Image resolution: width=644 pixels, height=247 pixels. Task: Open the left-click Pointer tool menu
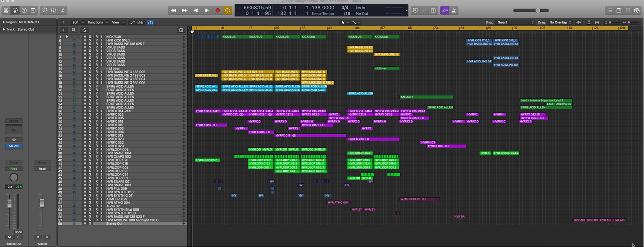[345, 22]
